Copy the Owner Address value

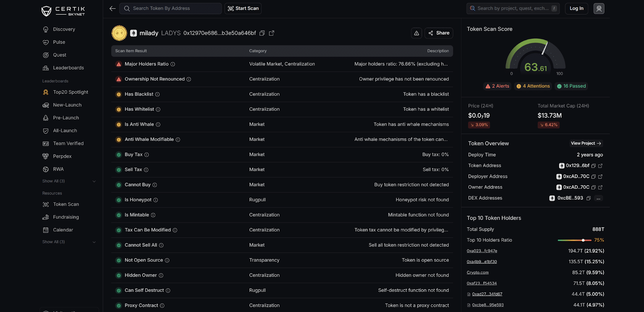593,187
